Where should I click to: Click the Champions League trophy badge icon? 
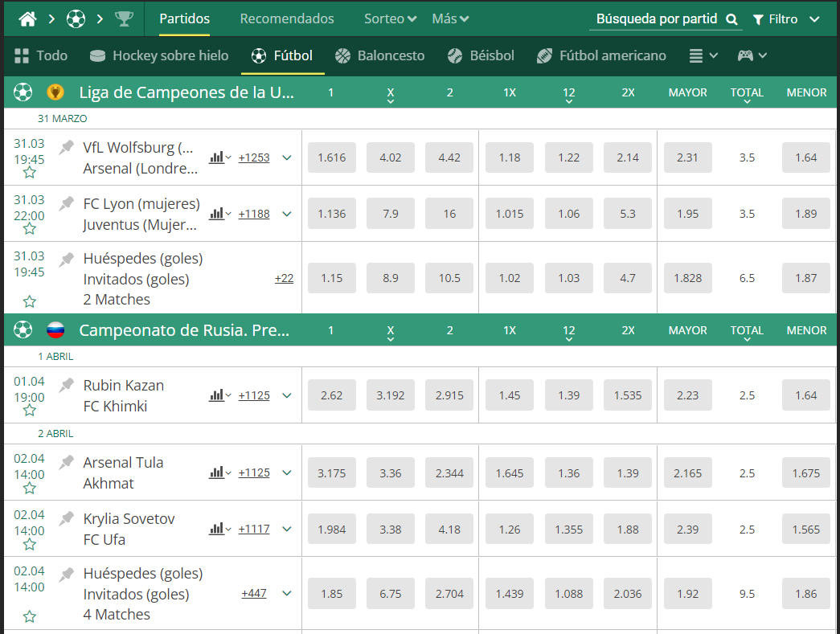(55, 92)
